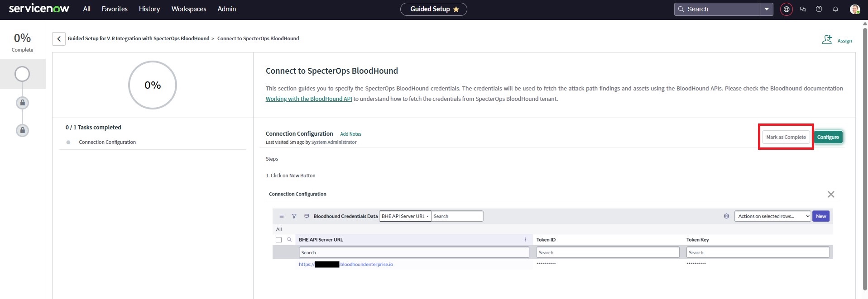Viewport: 868px width, 299px height.
Task: Toggle the select-all rows checkbox
Action: click(x=279, y=240)
